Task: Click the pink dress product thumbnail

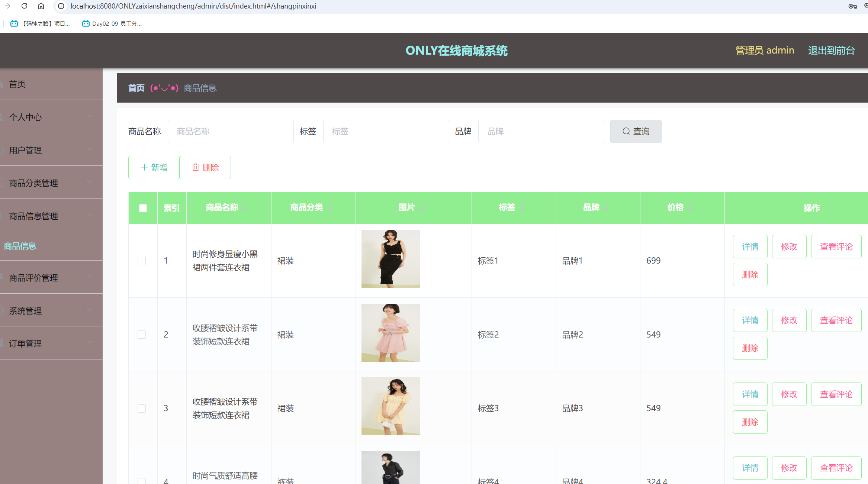Action: [390, 332]
